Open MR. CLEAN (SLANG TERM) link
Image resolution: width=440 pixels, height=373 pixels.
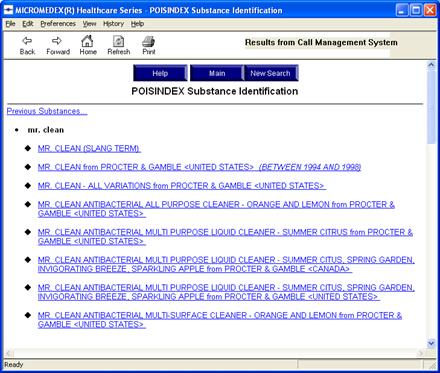(89, 149)
